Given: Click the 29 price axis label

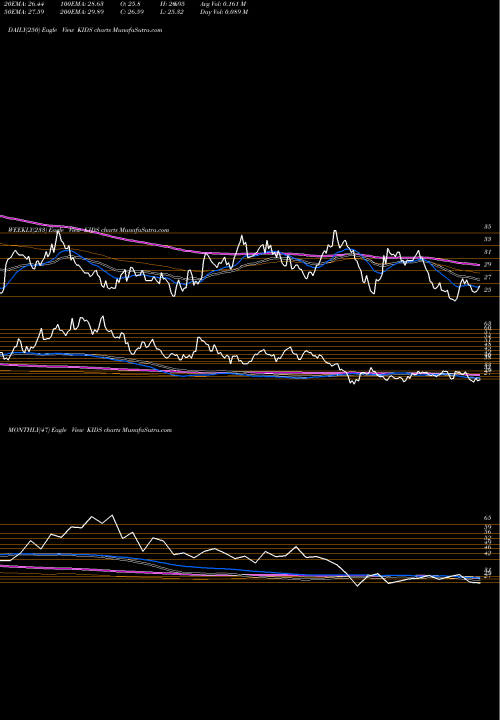Looking at the screenshot, I should click(x=488, y=264).
